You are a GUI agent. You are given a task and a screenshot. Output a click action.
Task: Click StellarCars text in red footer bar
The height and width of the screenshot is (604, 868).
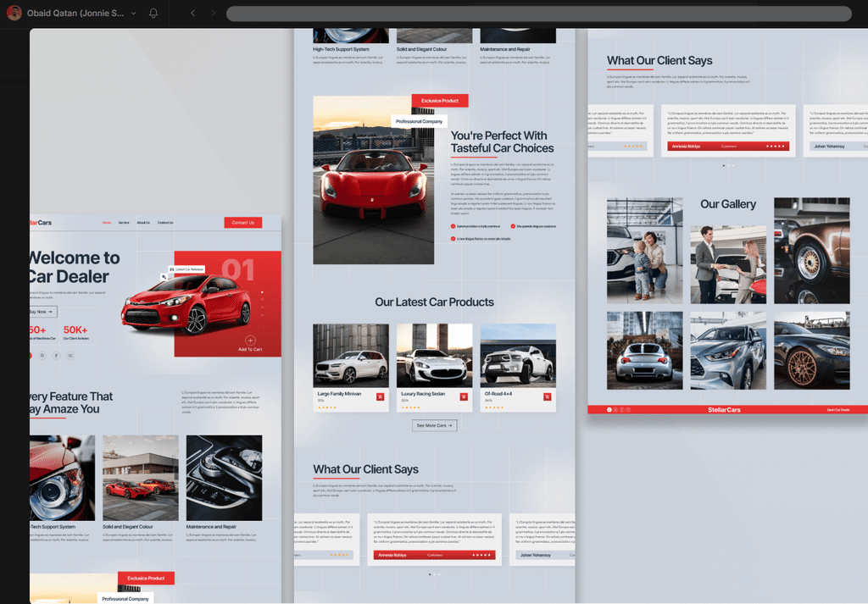(724, 410)
